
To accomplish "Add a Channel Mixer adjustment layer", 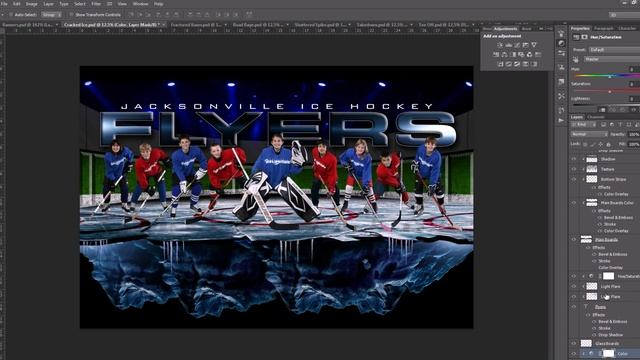I will [530, 55].
